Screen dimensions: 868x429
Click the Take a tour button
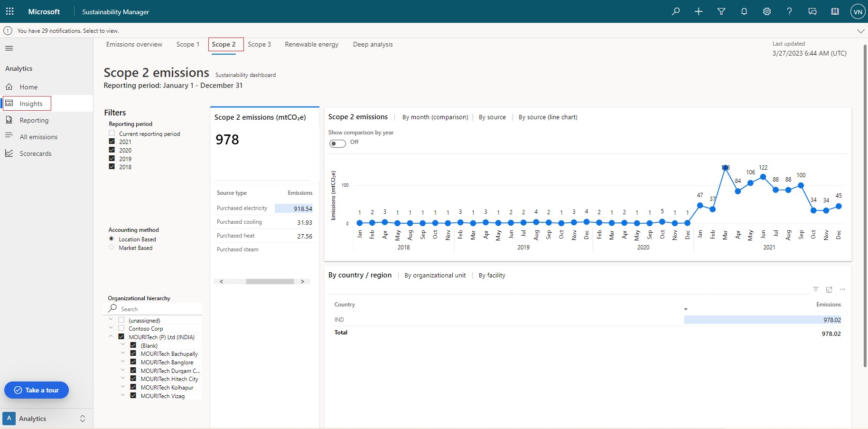click(37, 390)
